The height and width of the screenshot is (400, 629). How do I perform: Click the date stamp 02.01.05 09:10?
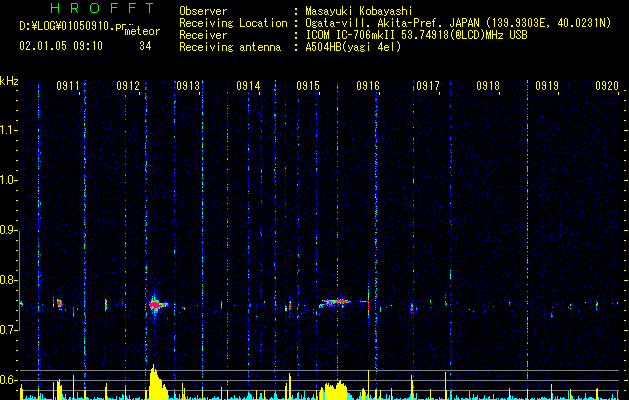[61, 46]
